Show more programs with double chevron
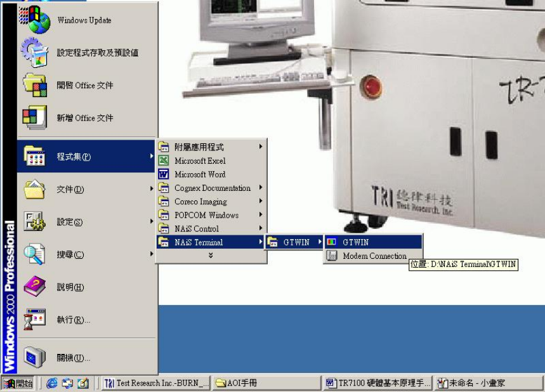The width and height of the screenshot is (545, 392). click(x=211, y=255)
